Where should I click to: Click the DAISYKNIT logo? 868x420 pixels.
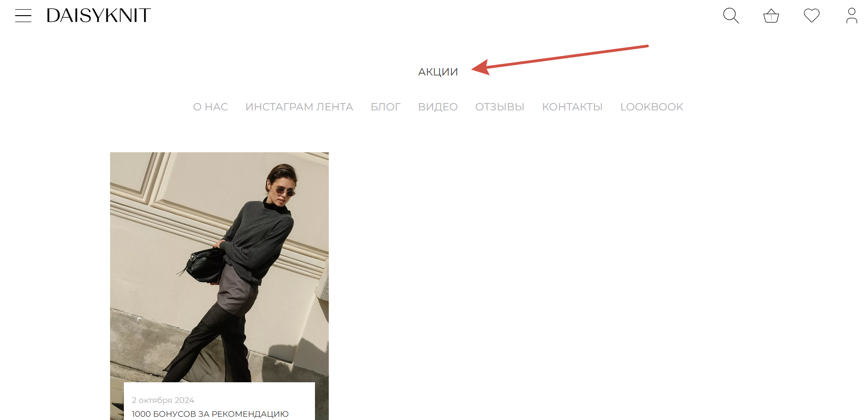[x=99, y=16]
